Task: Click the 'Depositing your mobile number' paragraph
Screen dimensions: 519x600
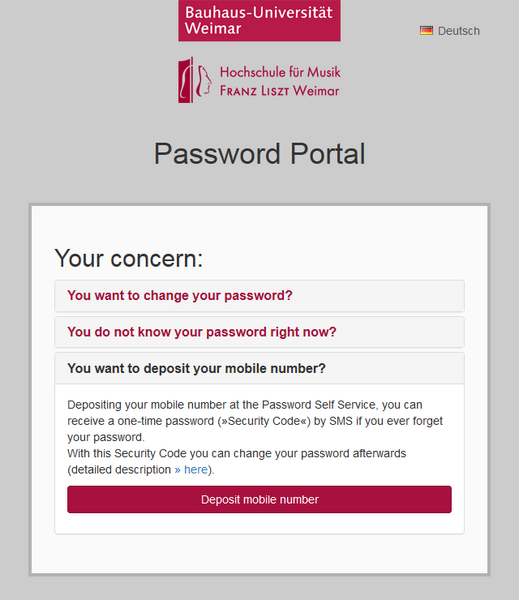Action: coord(255,421)
